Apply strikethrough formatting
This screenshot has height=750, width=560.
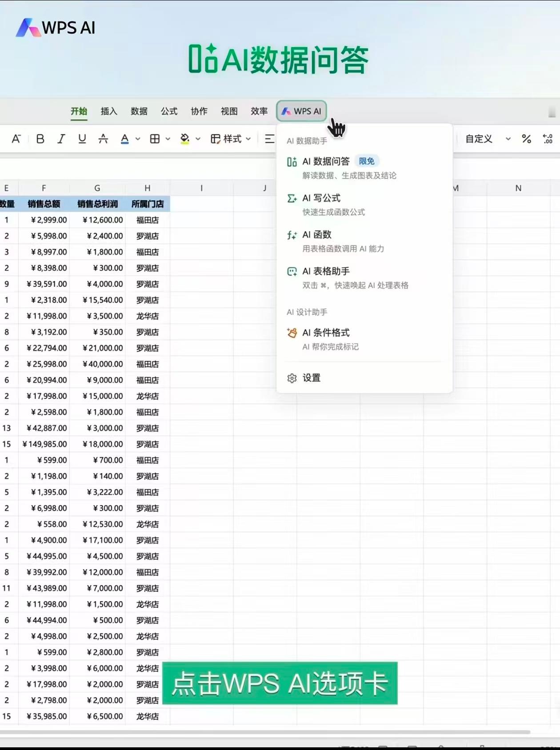(x=103, y=139)
